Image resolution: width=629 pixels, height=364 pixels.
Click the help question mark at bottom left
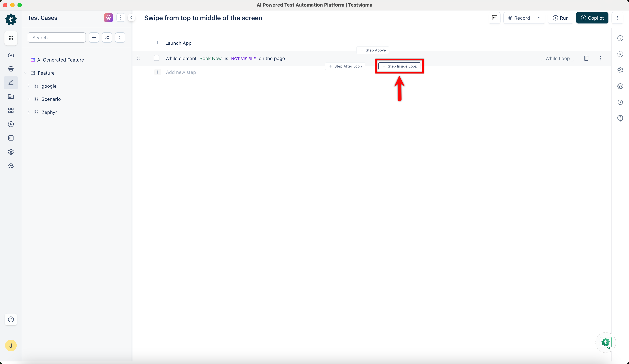(11, 319)
